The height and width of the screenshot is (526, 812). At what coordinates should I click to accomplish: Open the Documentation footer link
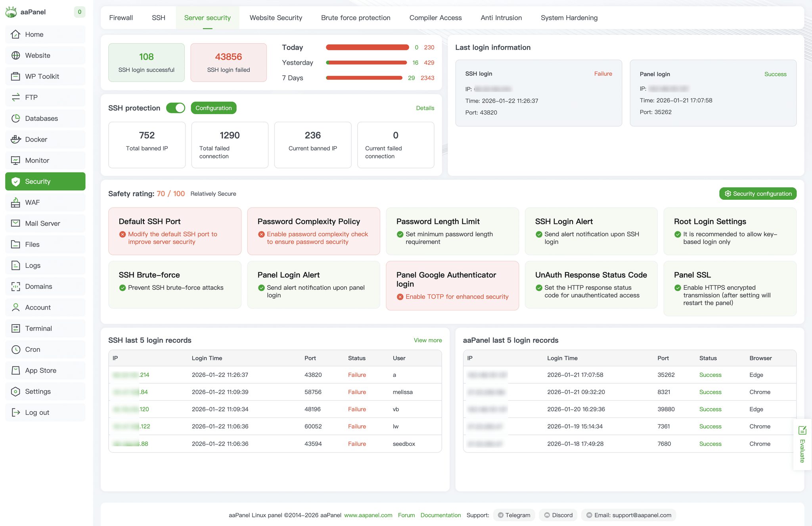coord(440,515)
